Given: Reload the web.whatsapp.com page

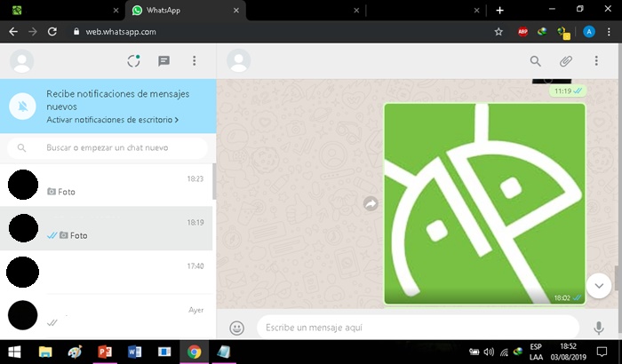Looking at the screenshot, I should click(x=52, y=32).
